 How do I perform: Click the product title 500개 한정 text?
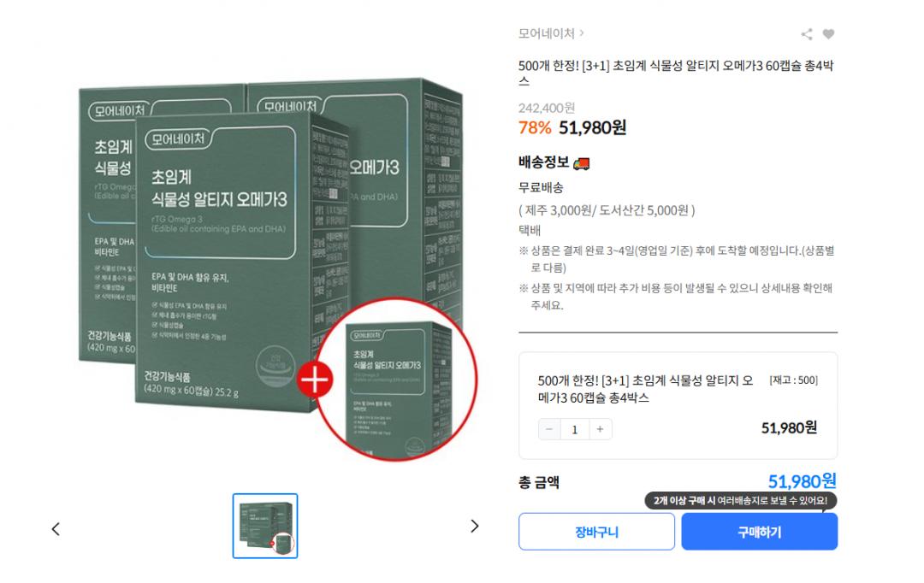point(676,73)
